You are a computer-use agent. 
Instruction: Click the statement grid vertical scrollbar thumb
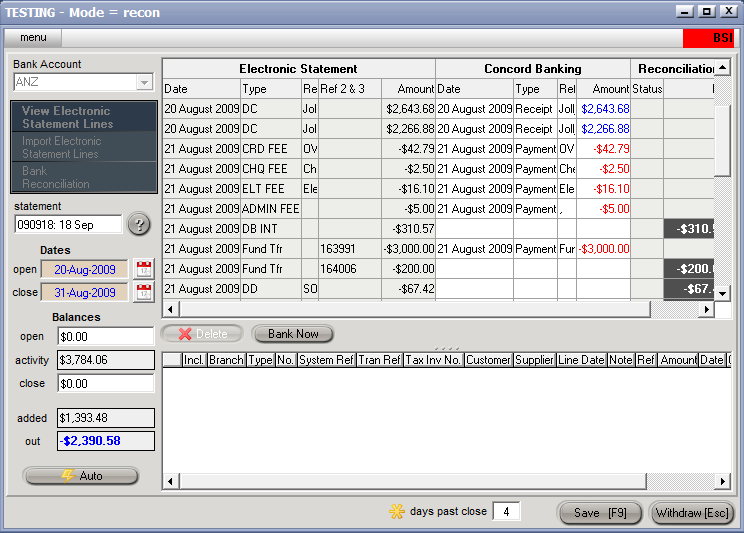click(722, 140)
